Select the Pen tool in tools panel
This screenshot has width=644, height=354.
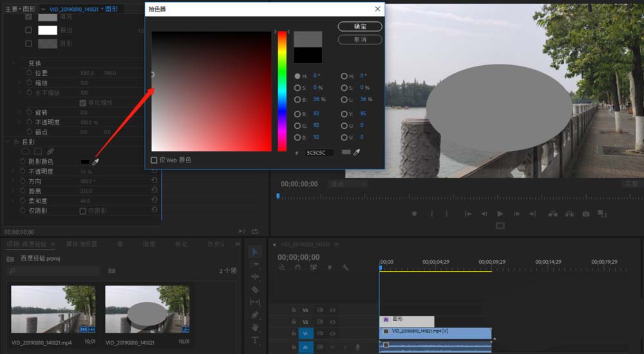pos(255,315)
